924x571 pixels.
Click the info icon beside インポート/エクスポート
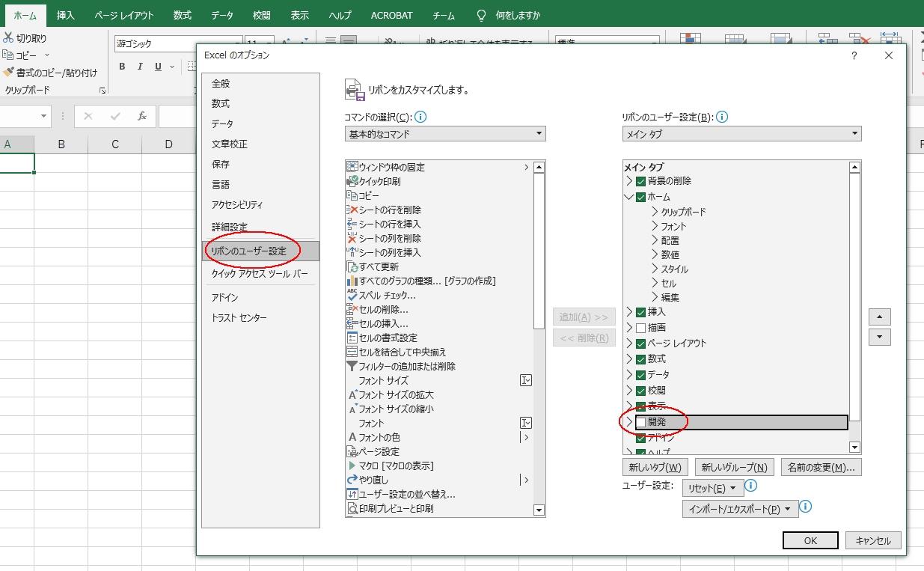click(x=806, y=507)
